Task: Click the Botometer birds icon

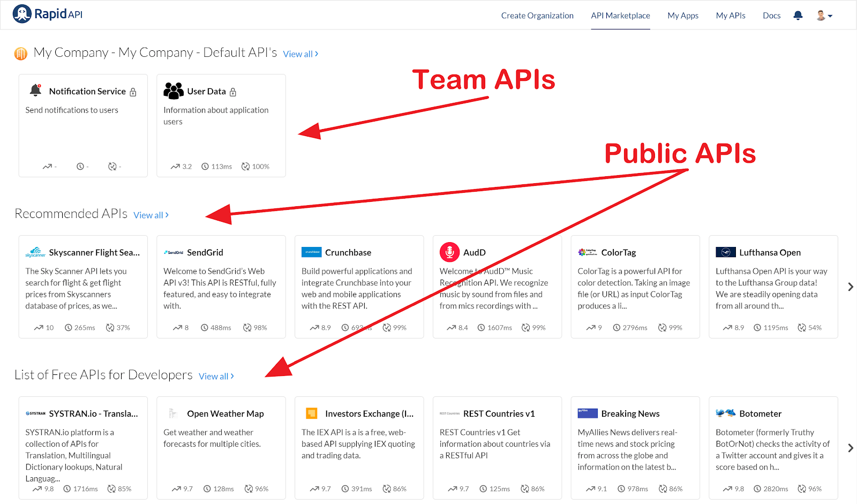Action: point(726,413)
